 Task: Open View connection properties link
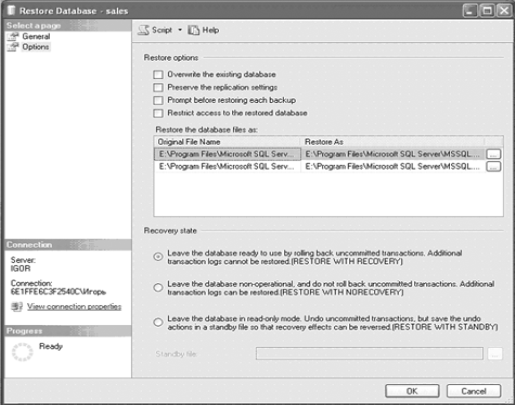(x=74, y=307)
